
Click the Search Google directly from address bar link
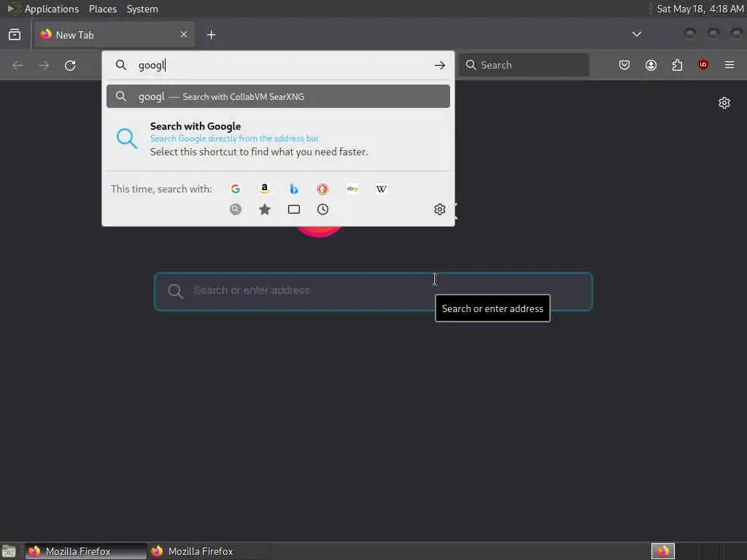(x=234, y=139)
